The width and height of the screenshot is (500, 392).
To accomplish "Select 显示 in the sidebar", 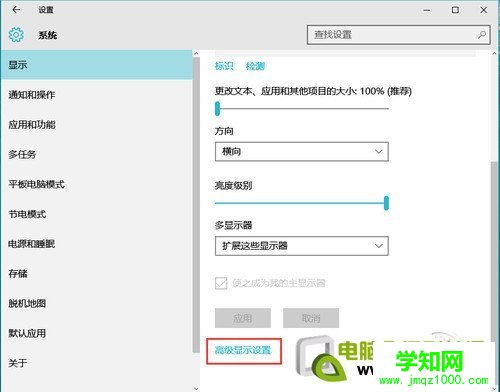I will (97, 65).
